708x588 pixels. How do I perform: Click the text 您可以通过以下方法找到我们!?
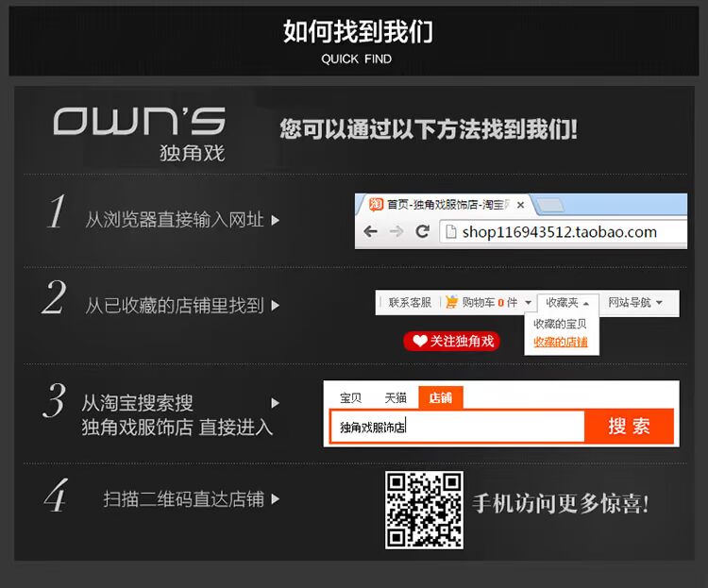tap(428, 129)
